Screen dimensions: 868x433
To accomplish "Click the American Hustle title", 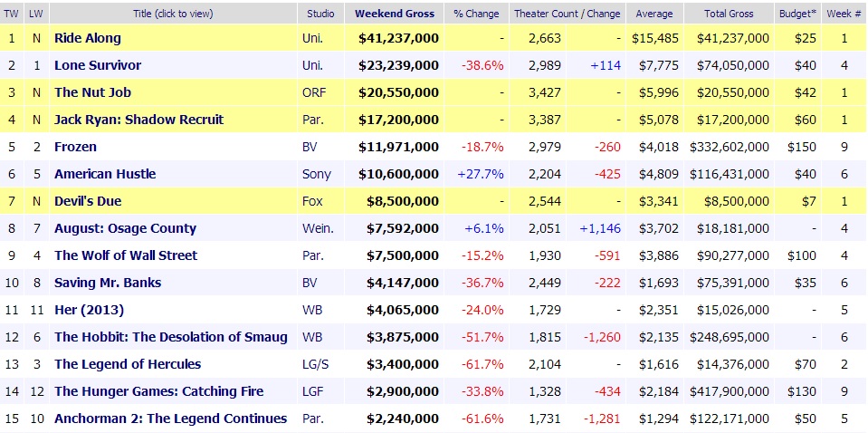I will pos(105,174).
